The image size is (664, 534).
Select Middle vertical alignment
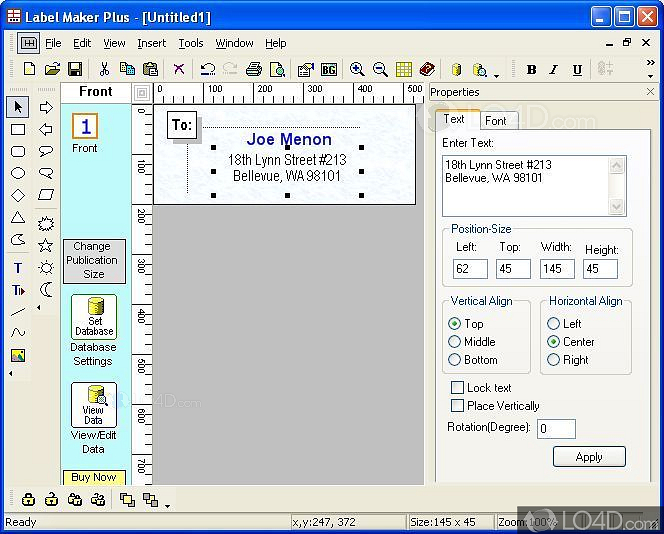click(455, 342)
